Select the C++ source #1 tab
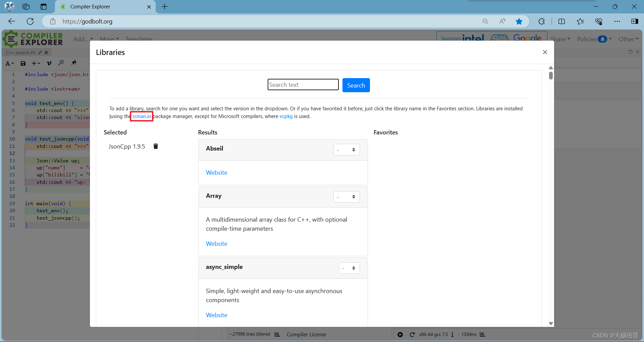644x342 pixels. (x=20, y=53)
